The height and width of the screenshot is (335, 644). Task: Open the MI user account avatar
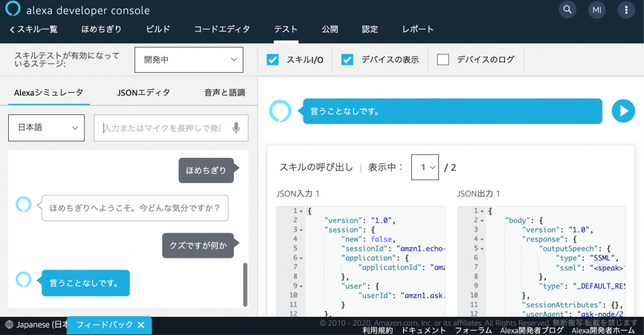(597, 10)
